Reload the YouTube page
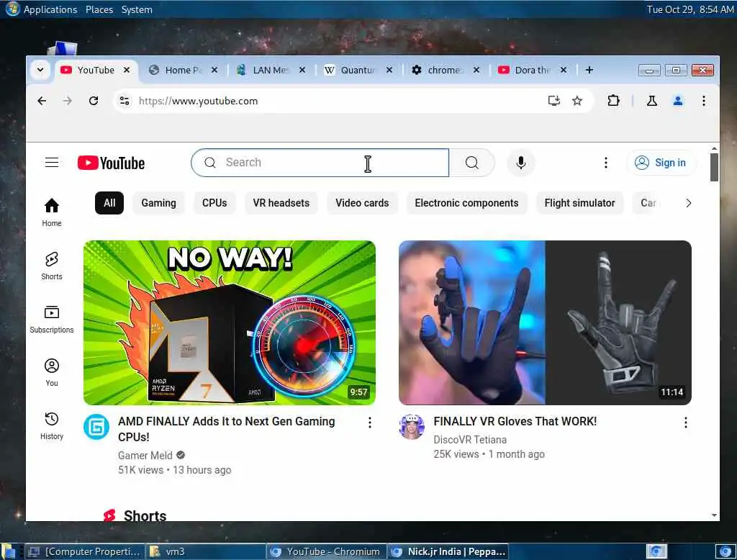The height and width of the screenshot is (560, 737). click(x=94, y=101)
